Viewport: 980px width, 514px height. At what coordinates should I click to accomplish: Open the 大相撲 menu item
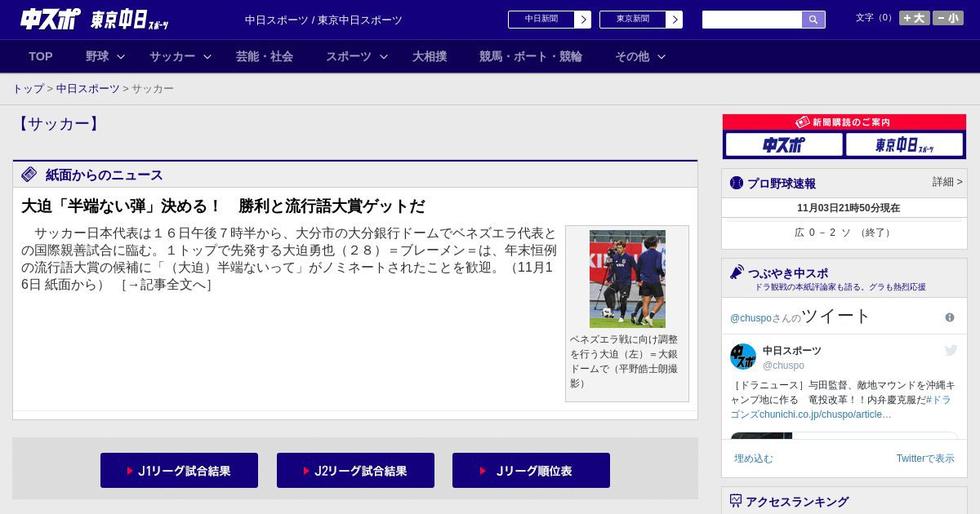click(430, 56)
